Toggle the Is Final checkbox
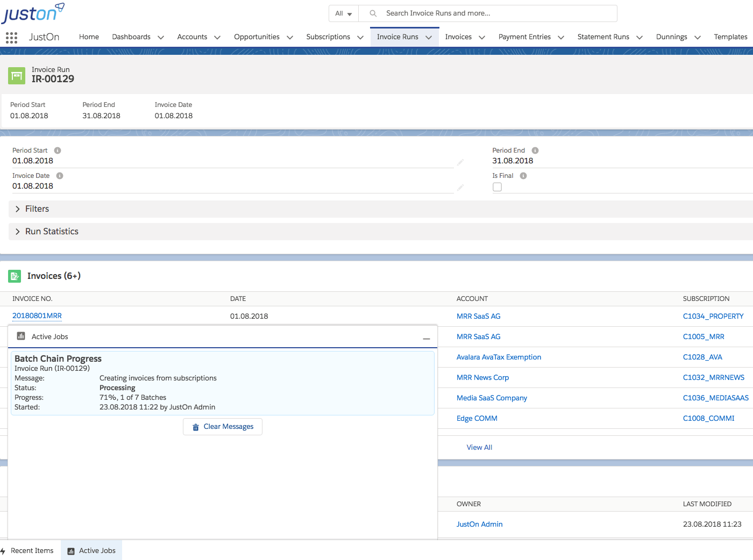Viewport: 753px width, 560px height. pos(497,187)
